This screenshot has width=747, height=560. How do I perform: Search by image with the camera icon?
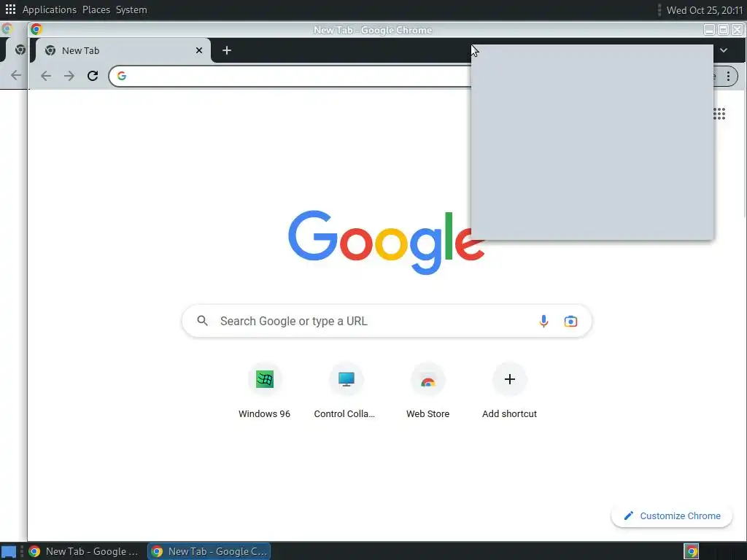(570, 322)
